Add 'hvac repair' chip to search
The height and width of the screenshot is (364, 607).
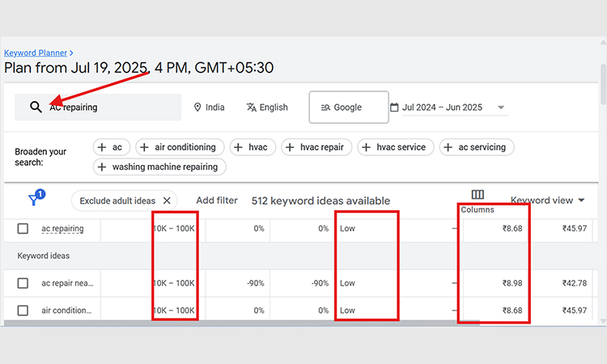click(x=316, y=147)
